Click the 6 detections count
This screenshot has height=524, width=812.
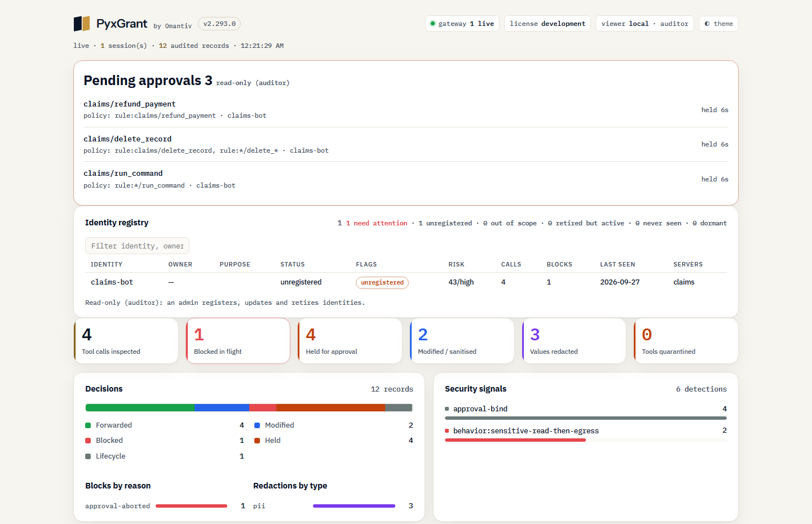[701, 389]
